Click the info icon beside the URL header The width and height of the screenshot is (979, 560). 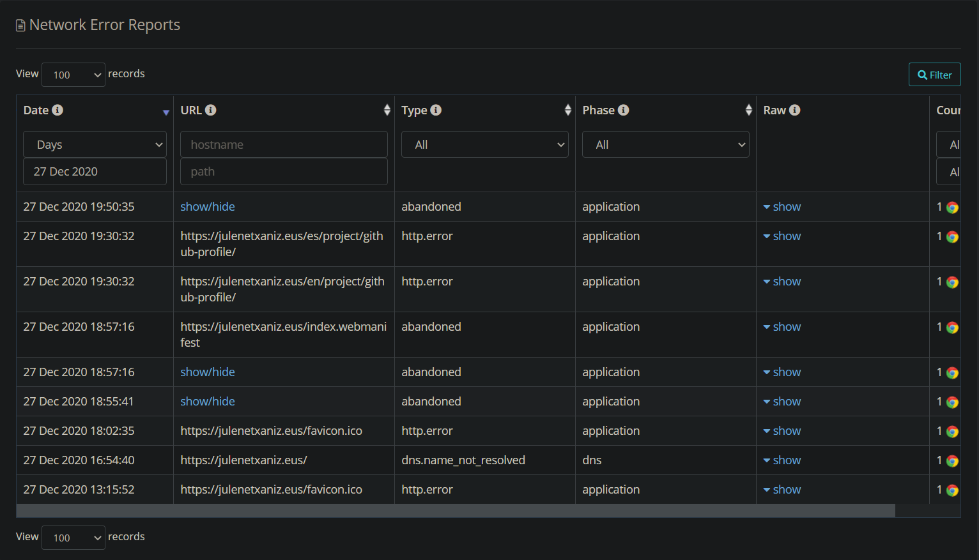(x=212, y=110)
